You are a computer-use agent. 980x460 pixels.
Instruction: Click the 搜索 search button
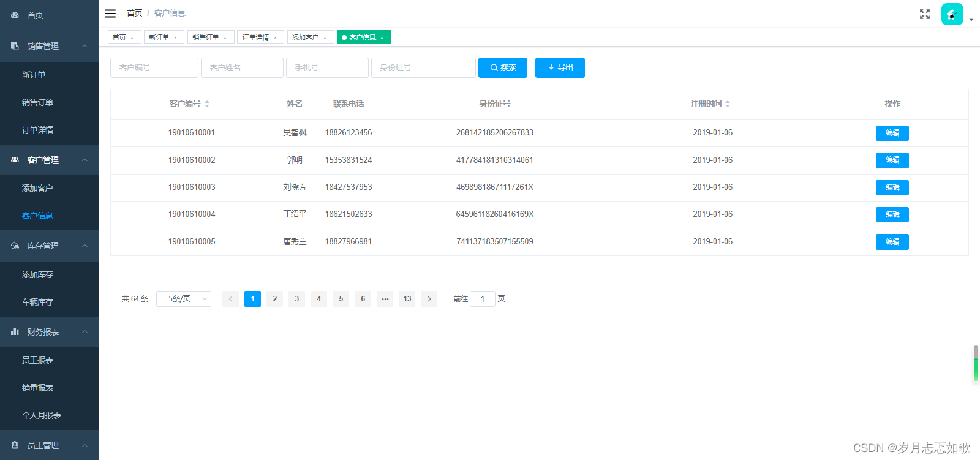coord(503,67)
